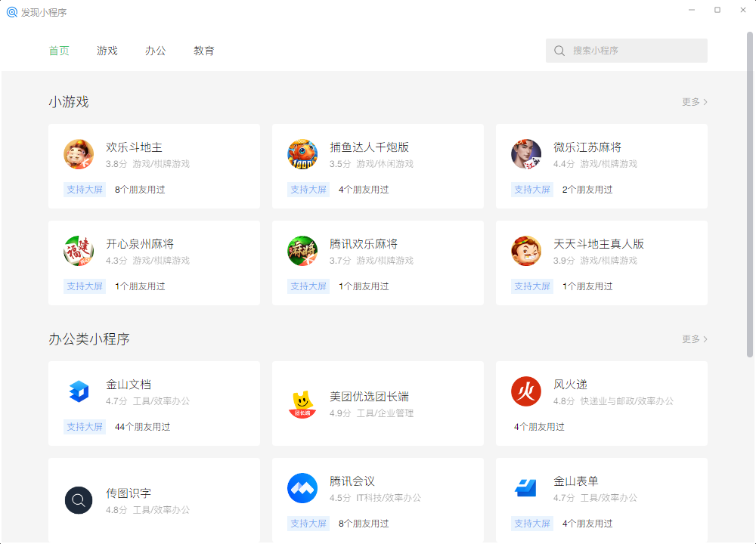756x544 pixels.
Task: Switch to the 首页 tab
Action: (x=59, y=51)
